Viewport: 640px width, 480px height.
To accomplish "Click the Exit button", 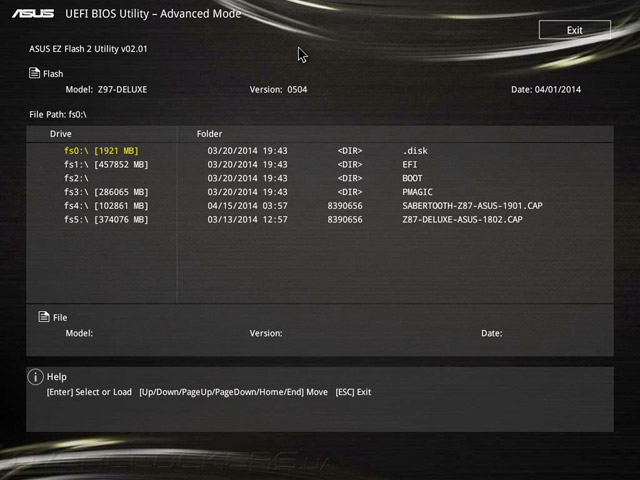I will click(x=575, y=30).
